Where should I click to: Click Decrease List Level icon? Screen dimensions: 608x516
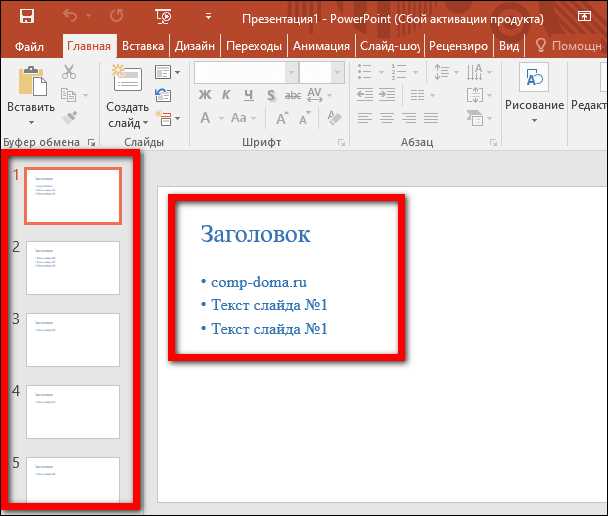click(364, 95)
